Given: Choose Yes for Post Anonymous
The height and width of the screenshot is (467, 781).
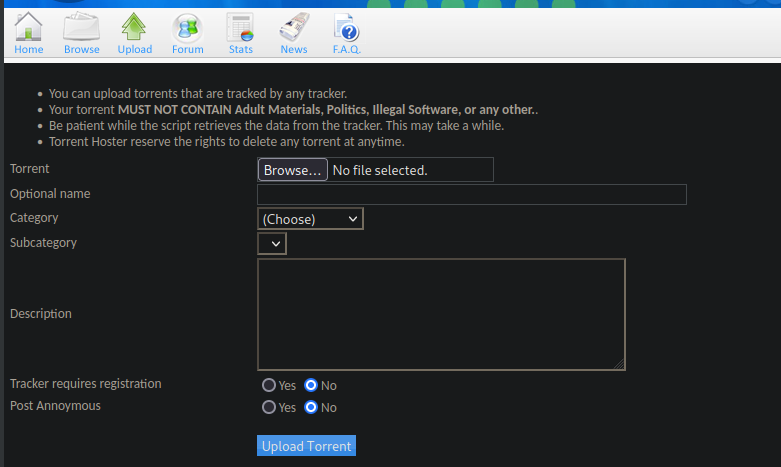Looking at the screenshot, I should 268,407.
